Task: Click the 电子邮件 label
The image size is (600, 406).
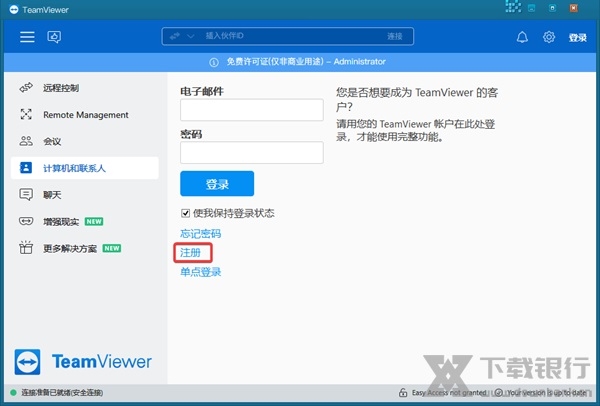Action: (x=202, y=91)
